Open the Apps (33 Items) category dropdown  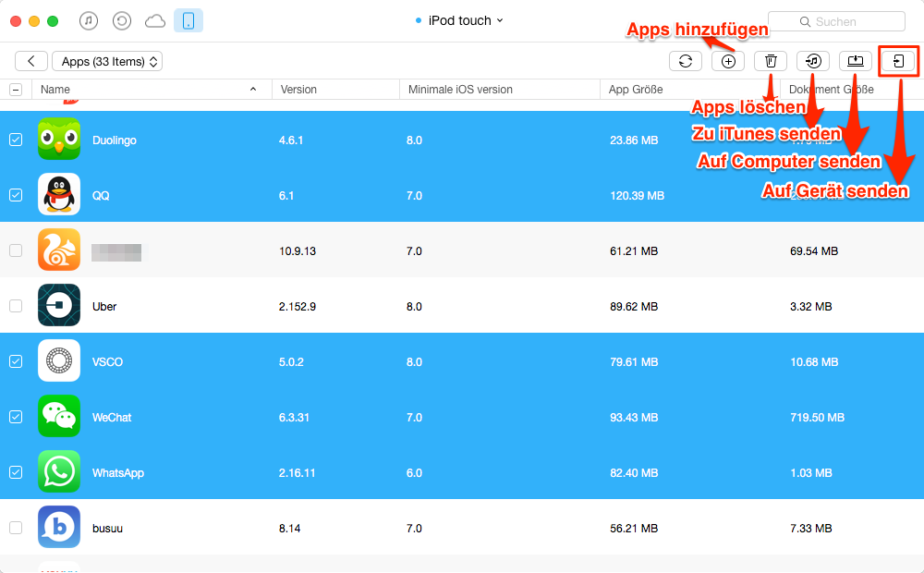107,61
